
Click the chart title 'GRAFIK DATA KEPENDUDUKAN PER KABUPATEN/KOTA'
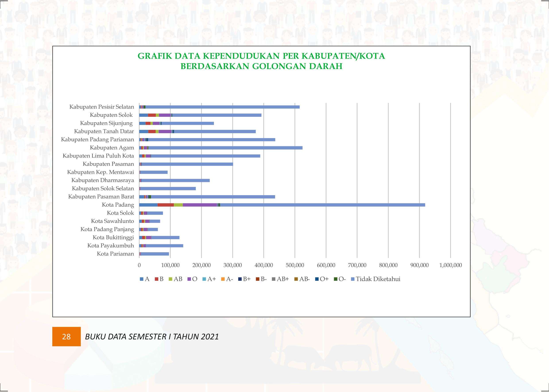261,56
